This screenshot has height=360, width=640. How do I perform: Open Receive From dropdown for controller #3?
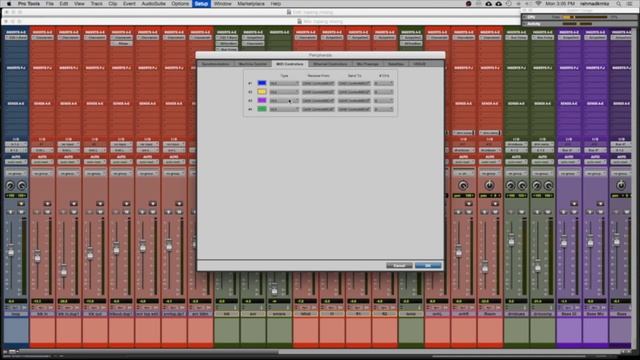click(x=318, y=100)
